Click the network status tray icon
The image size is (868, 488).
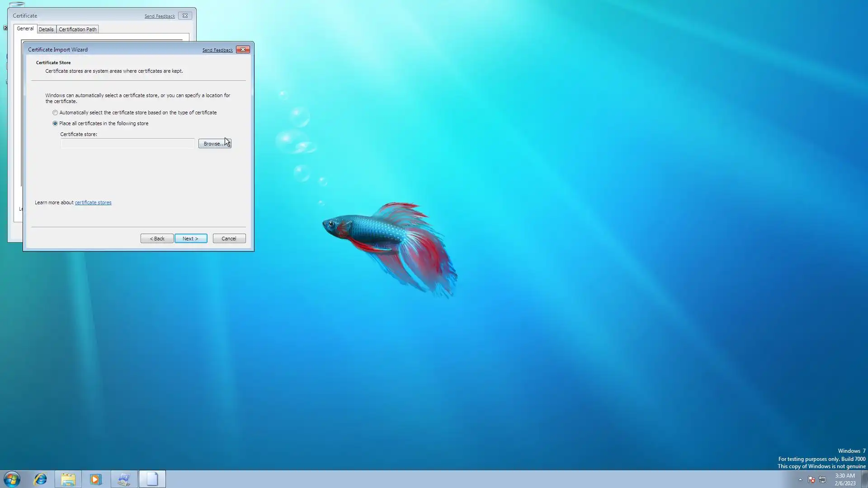coord(822,479)
